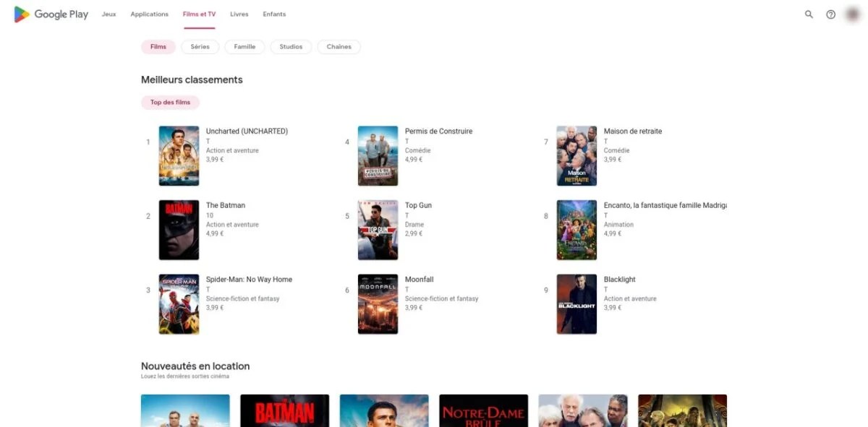Open the Blacklight poster
Image resolution: width=868 pixels, height=427 pixels.
pyautogui.click(x=576, y=304)
